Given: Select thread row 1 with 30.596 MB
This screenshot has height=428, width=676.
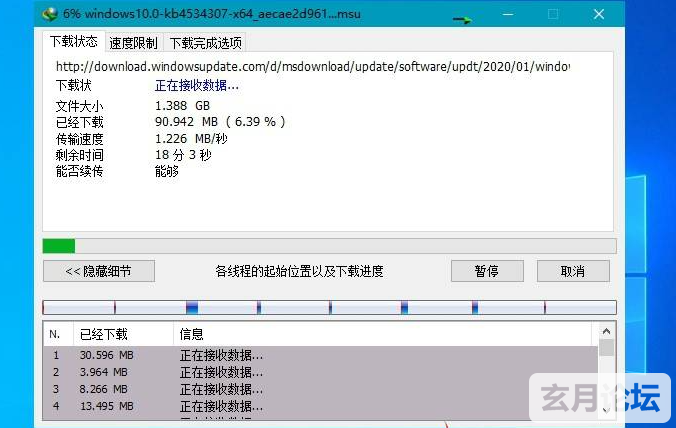Looking at the screenshot, I should (320, 355).
